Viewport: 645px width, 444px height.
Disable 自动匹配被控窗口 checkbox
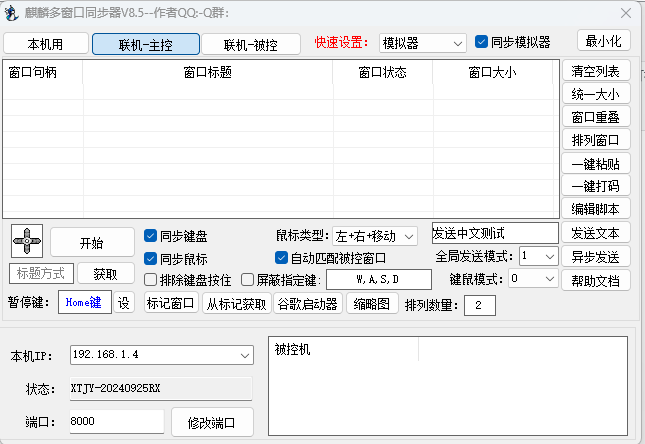[281, 258]
